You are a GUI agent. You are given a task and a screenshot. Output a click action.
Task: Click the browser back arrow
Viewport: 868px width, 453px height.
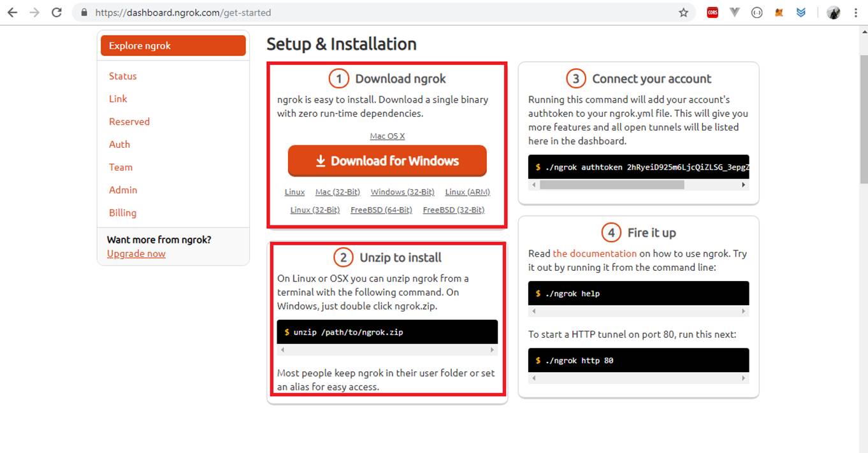(x=12, y=12)
